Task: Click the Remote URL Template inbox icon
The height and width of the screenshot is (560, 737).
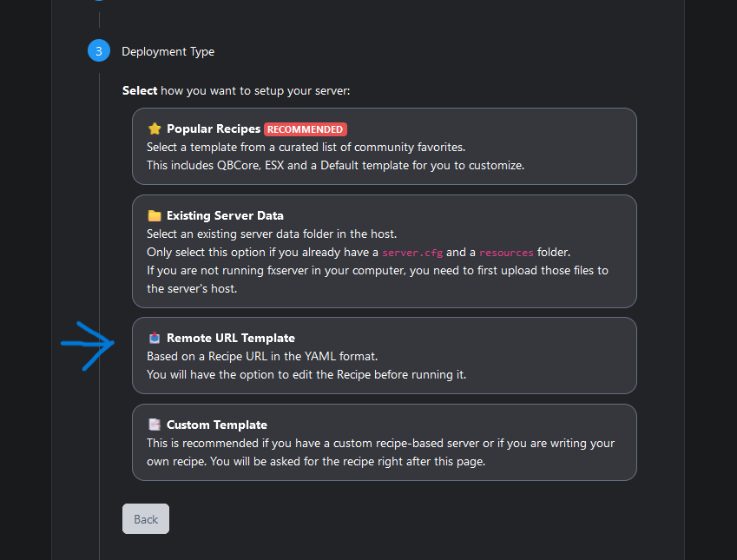Action: (155, 338)
